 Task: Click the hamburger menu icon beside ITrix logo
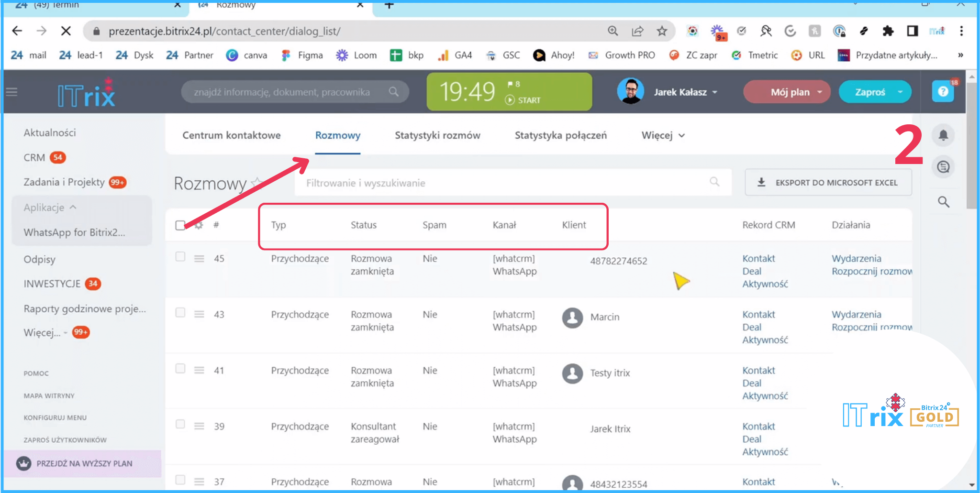click(12, 92)
